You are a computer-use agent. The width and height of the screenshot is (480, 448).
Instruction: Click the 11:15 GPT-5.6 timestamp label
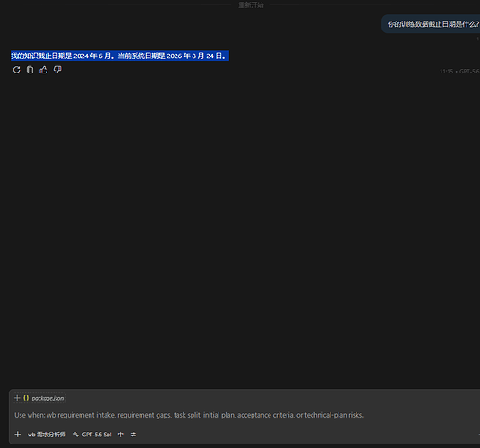[x=459, y=72]
